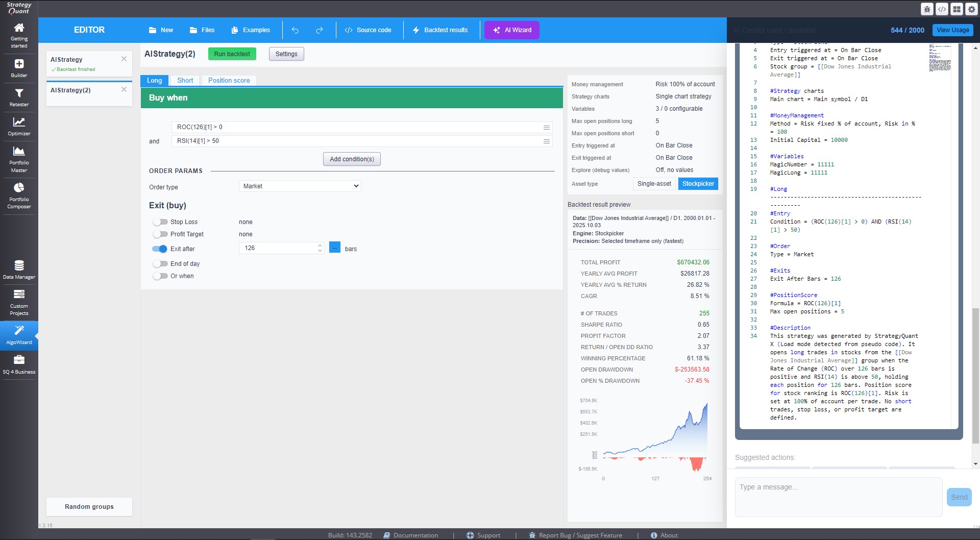This screenshot has height=540, width=980.
Task: Click the hamburger menu on the ROC(126) condition
Action: (x=546, y=127)
